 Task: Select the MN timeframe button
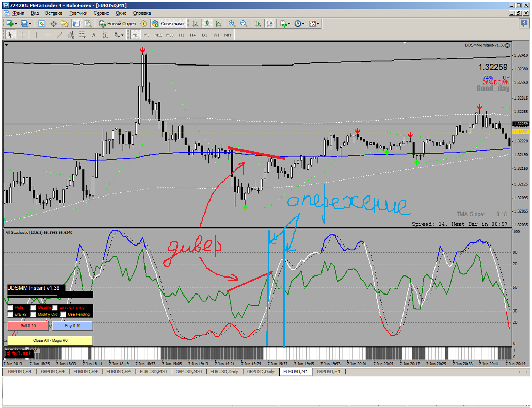[228, 35]
